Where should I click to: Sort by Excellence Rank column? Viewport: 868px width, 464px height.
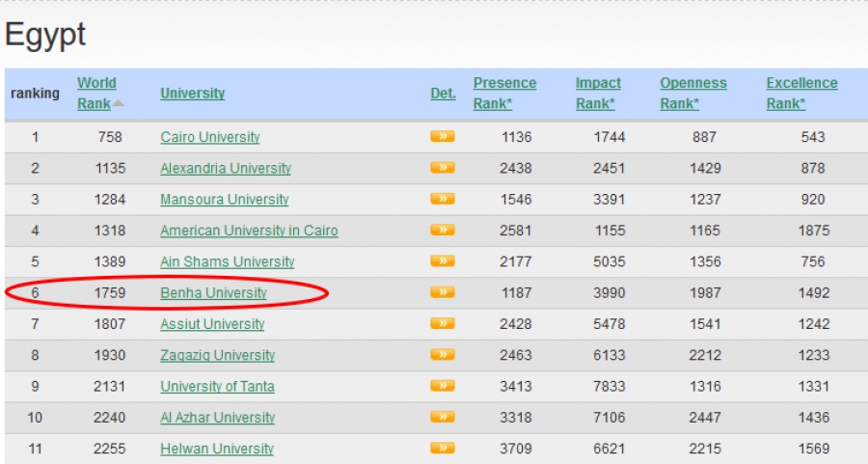point(801,93)
